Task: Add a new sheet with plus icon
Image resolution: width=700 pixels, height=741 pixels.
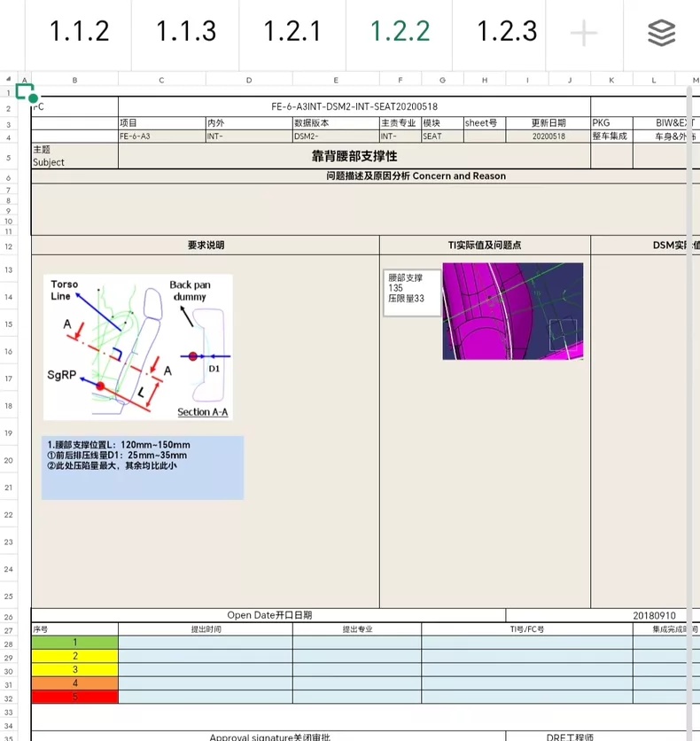Action: tap(584, 33)
